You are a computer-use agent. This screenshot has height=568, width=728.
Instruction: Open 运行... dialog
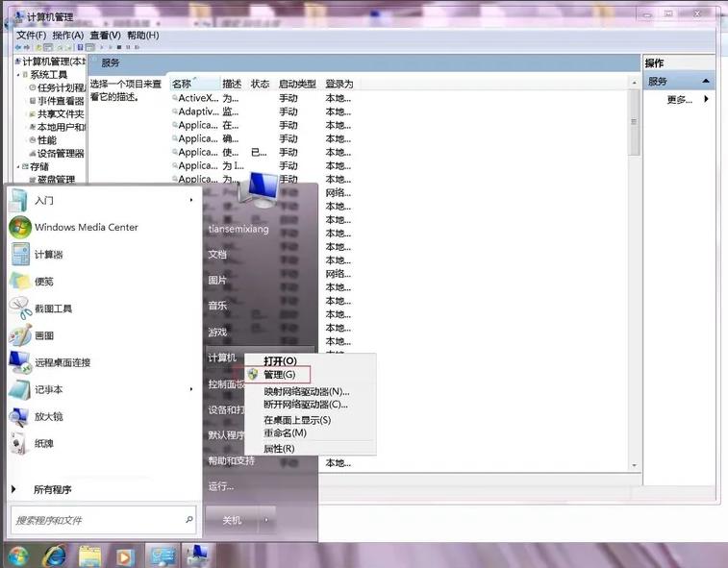pyautogui.click(x=221, y=486)
